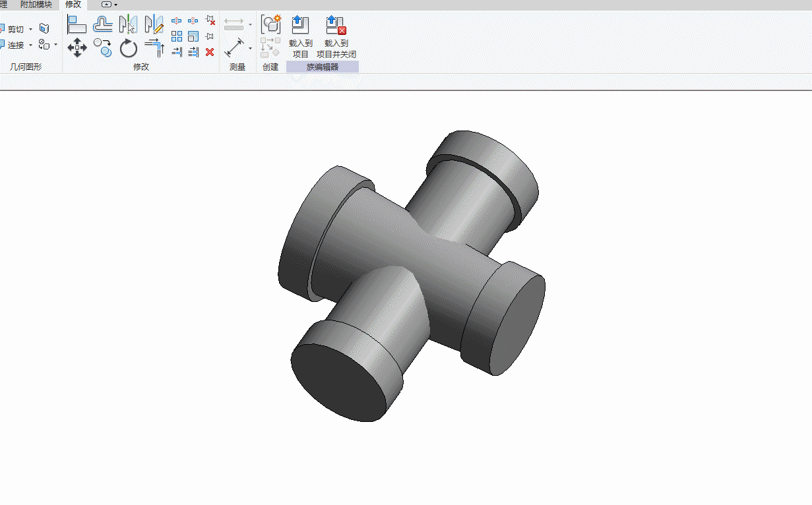Activate the Move tool
This screenshot has width=812, height=505.
(x=77, y=47)
